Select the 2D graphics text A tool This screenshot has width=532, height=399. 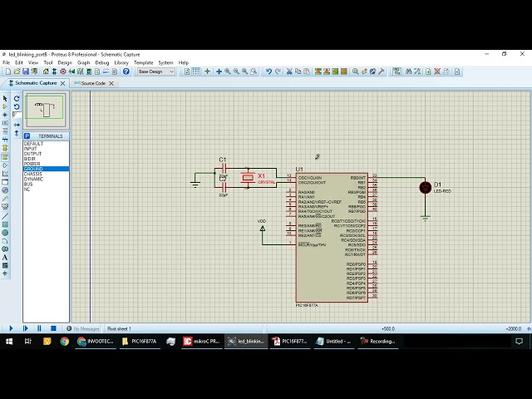point(5,258)
